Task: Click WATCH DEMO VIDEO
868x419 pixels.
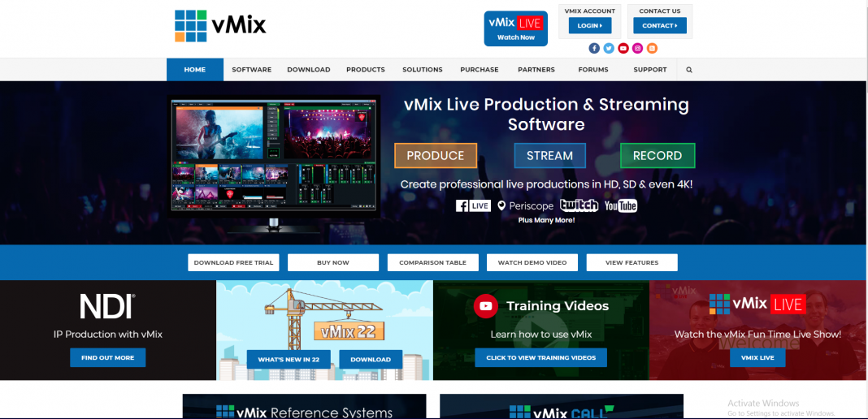Action: 532,262
